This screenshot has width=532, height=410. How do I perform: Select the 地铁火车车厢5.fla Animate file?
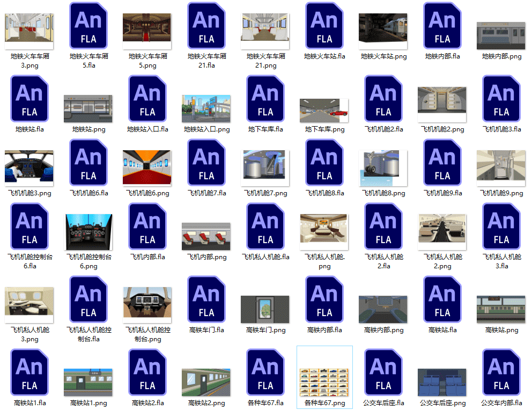[88, 26]
